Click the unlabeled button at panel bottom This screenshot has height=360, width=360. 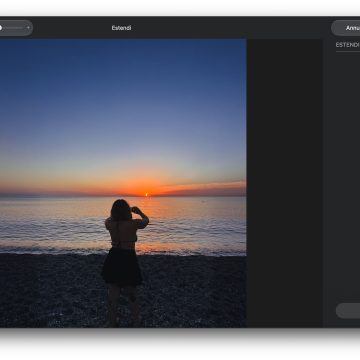(348, 311)
